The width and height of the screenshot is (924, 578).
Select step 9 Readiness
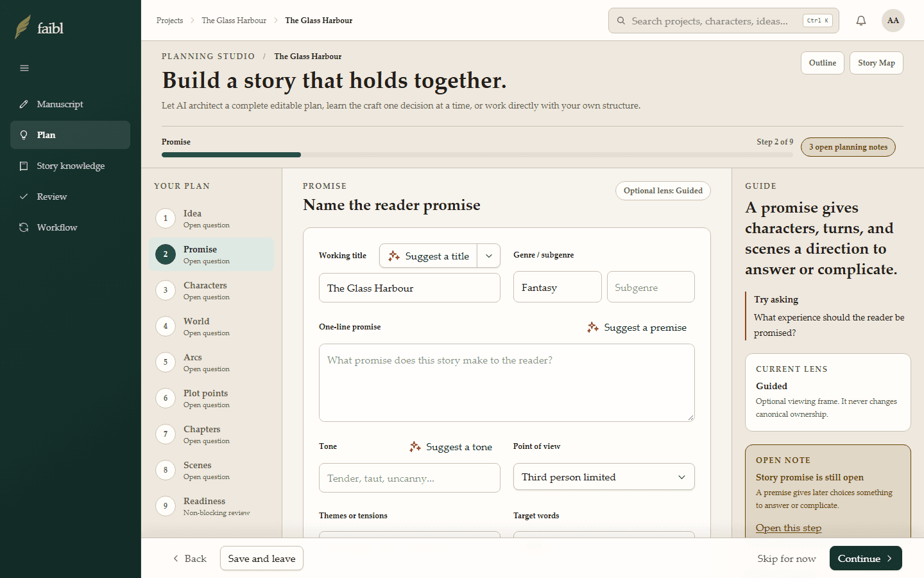pyautogui.click(x=211, y=506)
